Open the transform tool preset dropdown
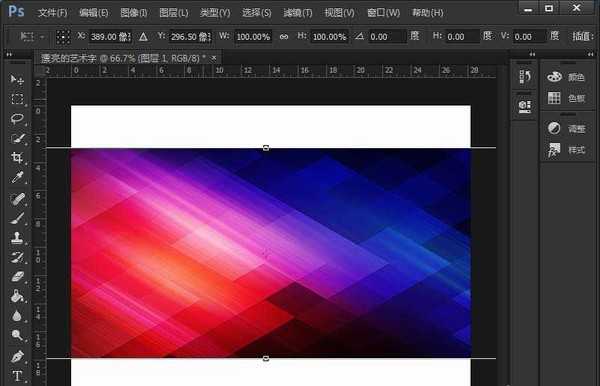The width and height of the screenshot is (600, 386). 32,37
